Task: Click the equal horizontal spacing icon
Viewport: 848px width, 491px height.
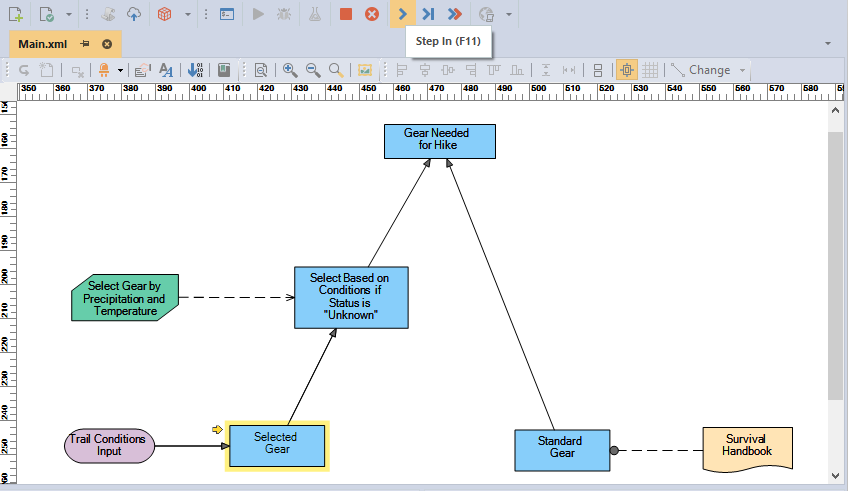Action: [569, 70]
